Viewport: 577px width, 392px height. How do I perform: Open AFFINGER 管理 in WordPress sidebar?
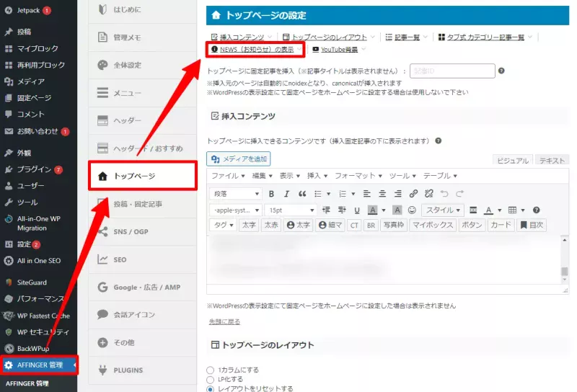[x=39, y=365]
